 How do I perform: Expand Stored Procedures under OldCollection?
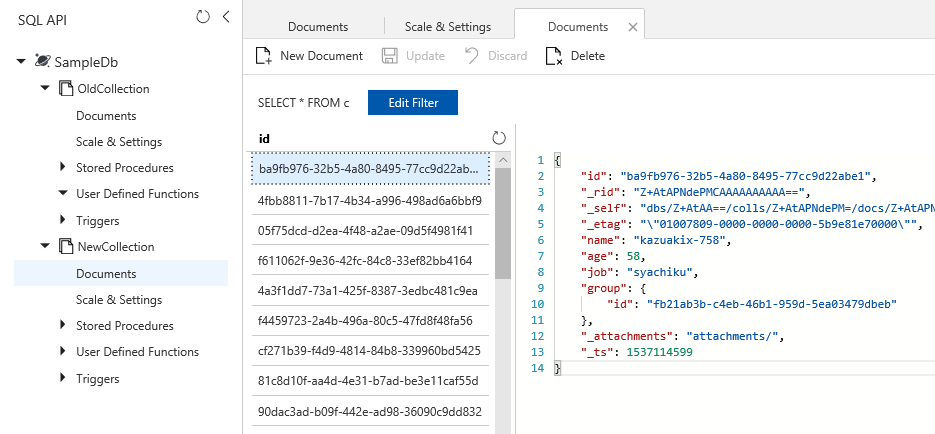point(63,167)
